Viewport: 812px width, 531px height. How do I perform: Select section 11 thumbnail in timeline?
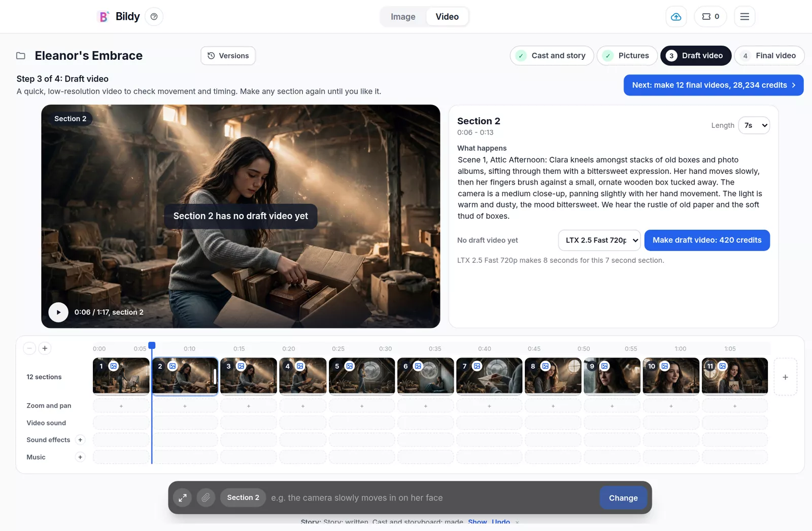pyautogui.click(x=734, y=376)
